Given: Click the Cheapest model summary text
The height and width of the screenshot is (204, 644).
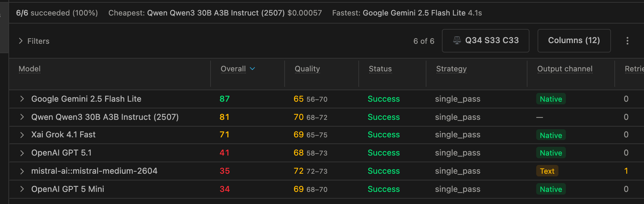Looking at the screenshot, I should pyautogui.click(x=215, y=13).
